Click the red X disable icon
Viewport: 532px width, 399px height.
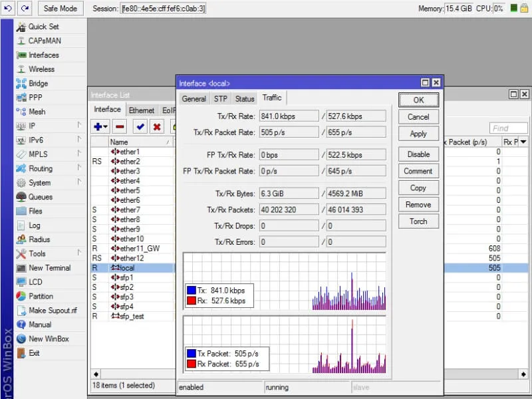tap(157, 126)
